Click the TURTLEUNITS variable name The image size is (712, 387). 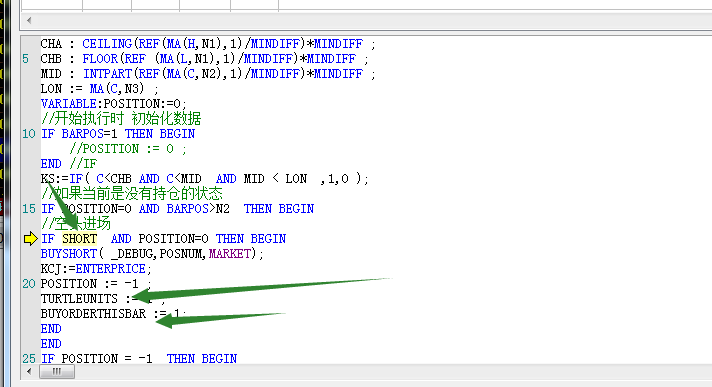click(x=79, y=299)
